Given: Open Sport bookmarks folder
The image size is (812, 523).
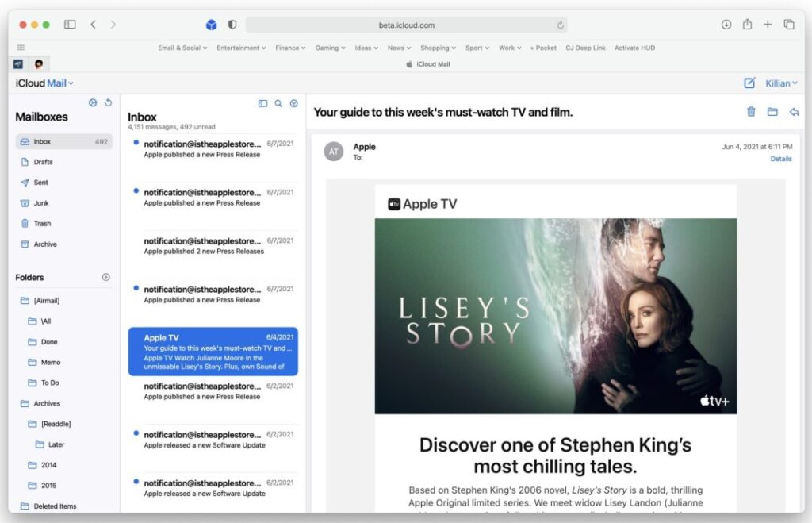Looking at the screenshot, I should (477, 48).
